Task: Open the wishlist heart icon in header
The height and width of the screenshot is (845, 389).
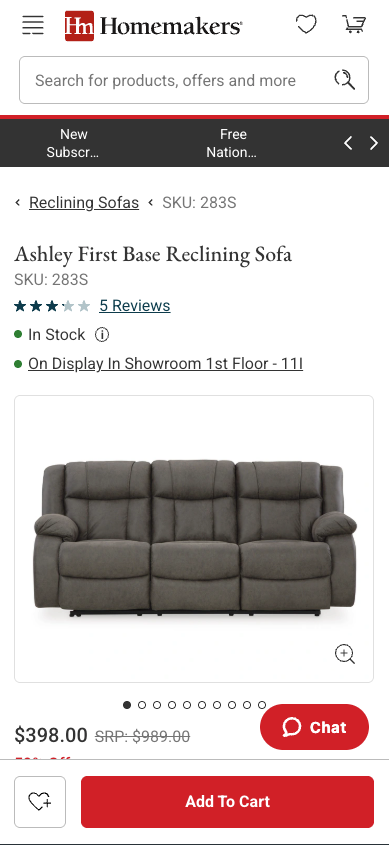Action: (307, 24)
